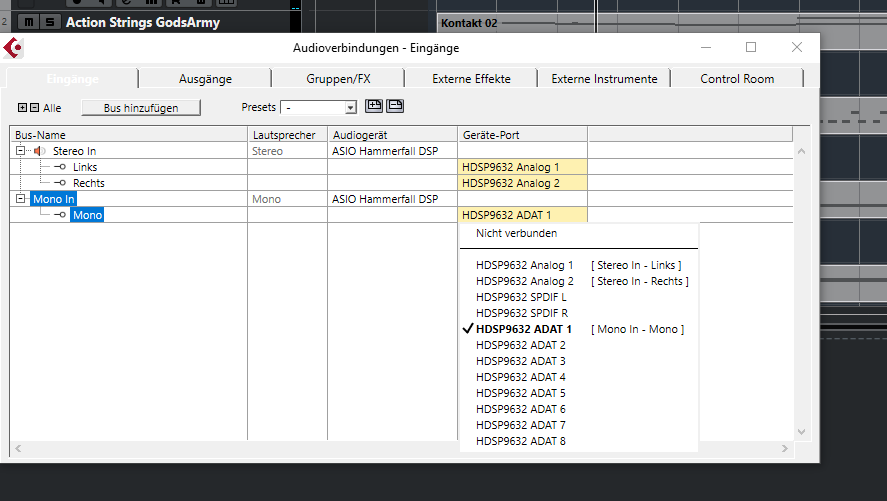Collapse the Mono In bus tree
This screenshot has height=501, width=887.
(20, 198)
